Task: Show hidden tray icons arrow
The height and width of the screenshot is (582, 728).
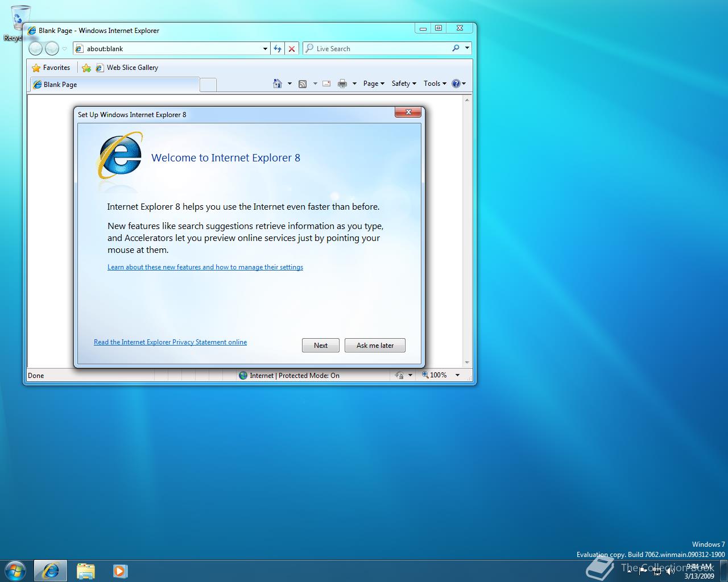Action: (630, 571)
